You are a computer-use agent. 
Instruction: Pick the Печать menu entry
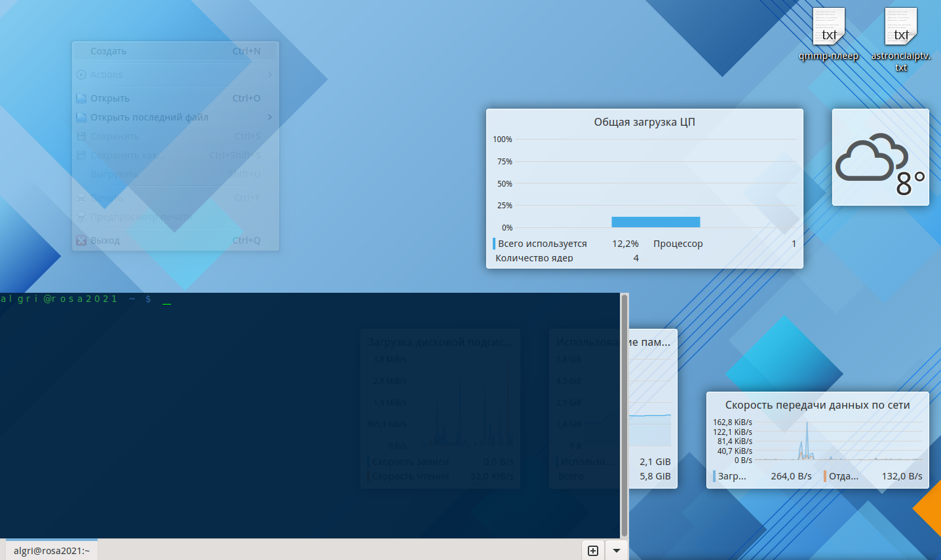pyautogui.click(x=175, y=198)
